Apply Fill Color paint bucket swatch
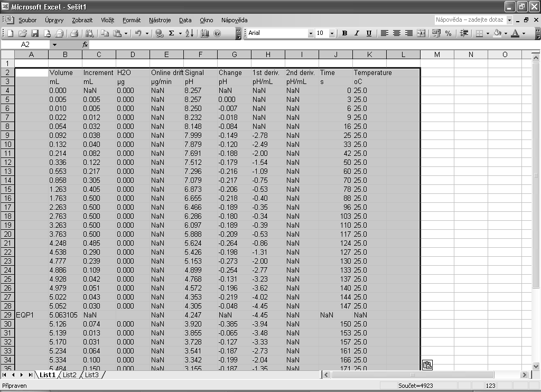The width and height of the screenshot is (541, 392). (x=498, y=33)
